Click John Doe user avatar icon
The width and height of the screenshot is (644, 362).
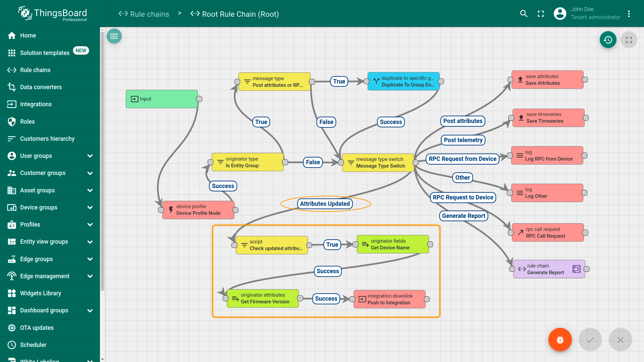coord(560,14)
